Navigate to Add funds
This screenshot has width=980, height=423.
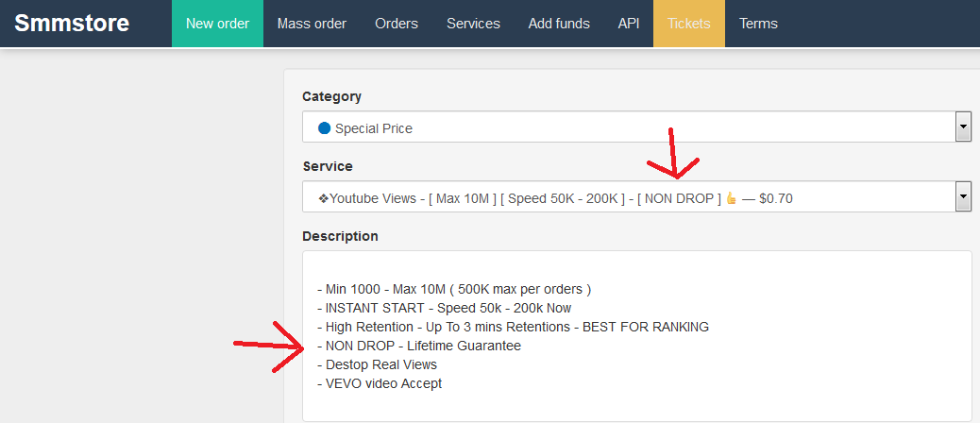coord(559,24)
